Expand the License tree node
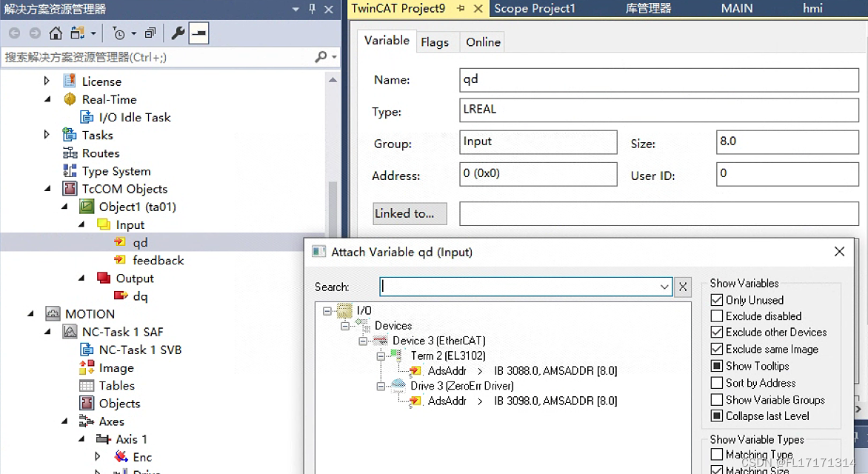Screen dimensions: 868x474 (x=47, y=81)
